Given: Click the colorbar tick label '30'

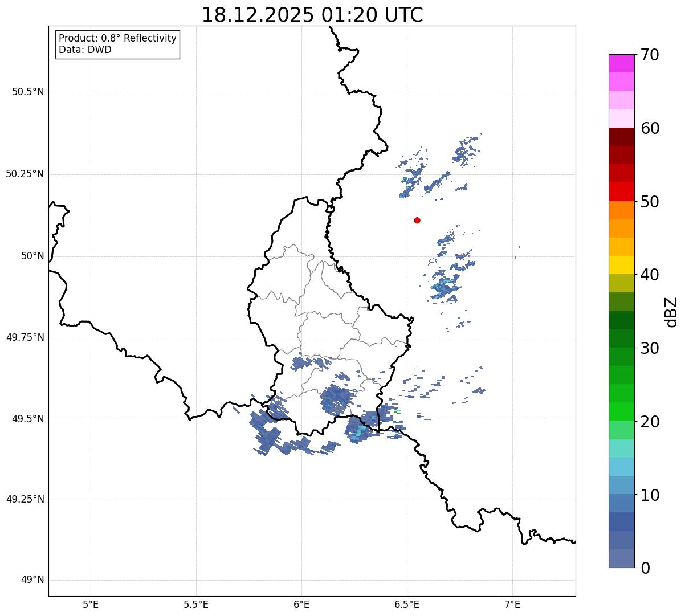Looking at the screenshot, I should (x=649, y=348).
